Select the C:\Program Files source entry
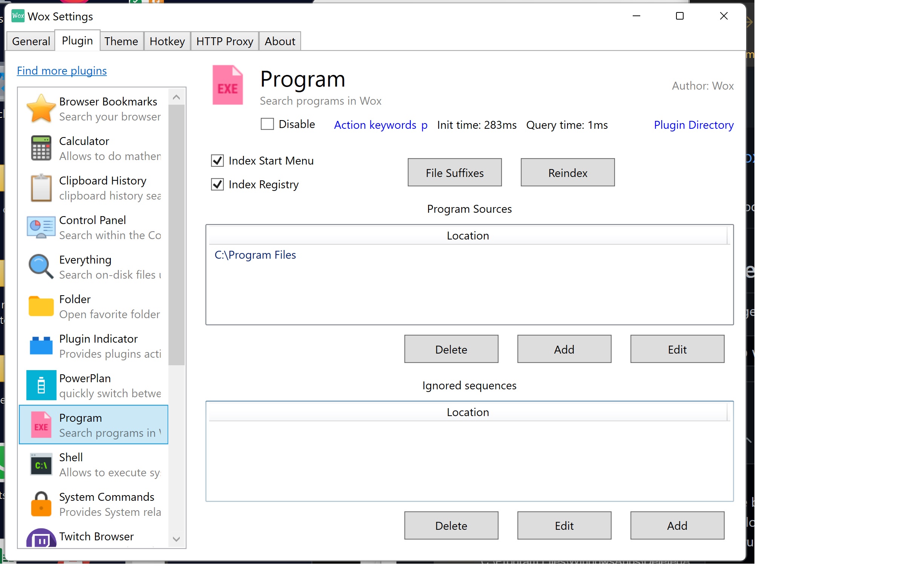 [x=255, y=255]
